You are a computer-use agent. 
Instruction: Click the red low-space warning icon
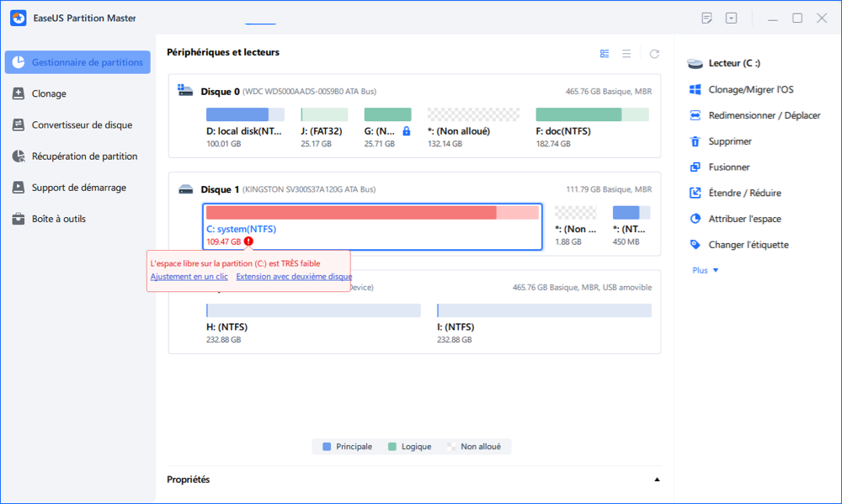248,241
